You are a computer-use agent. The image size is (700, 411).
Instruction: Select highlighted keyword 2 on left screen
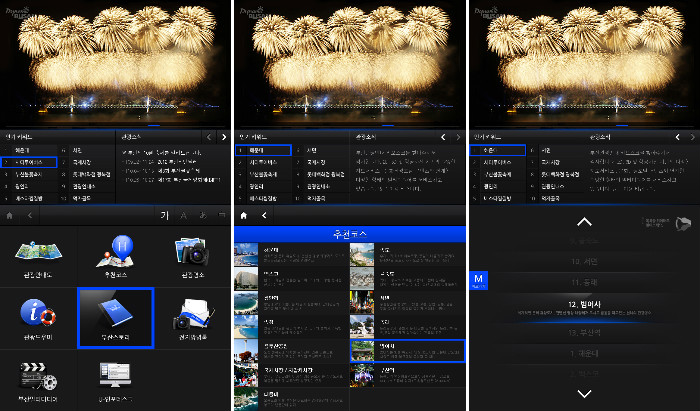pos(29,162)
